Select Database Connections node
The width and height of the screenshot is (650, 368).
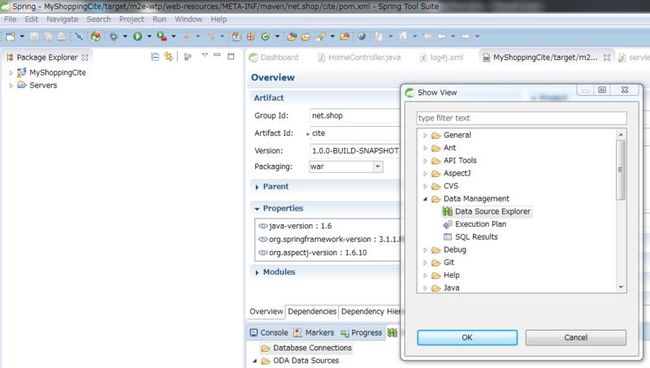click(312, 348)
